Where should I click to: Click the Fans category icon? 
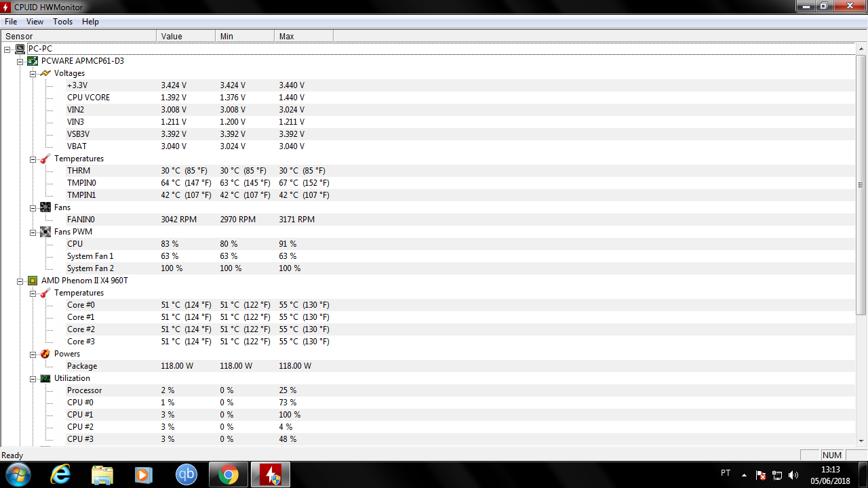(45, 207)
